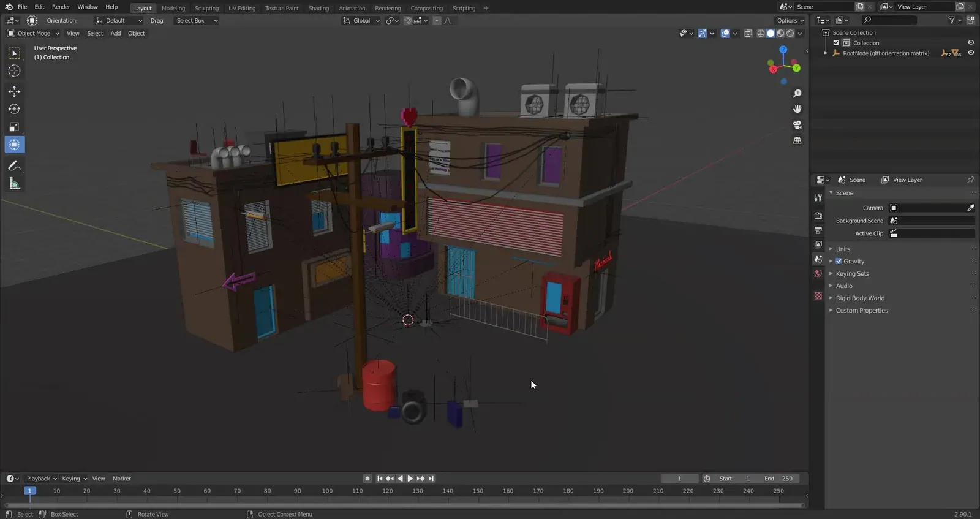Toggle the Gravity checkbox
The height and width of the screenshot is (519, 980).
pos(839,261)
